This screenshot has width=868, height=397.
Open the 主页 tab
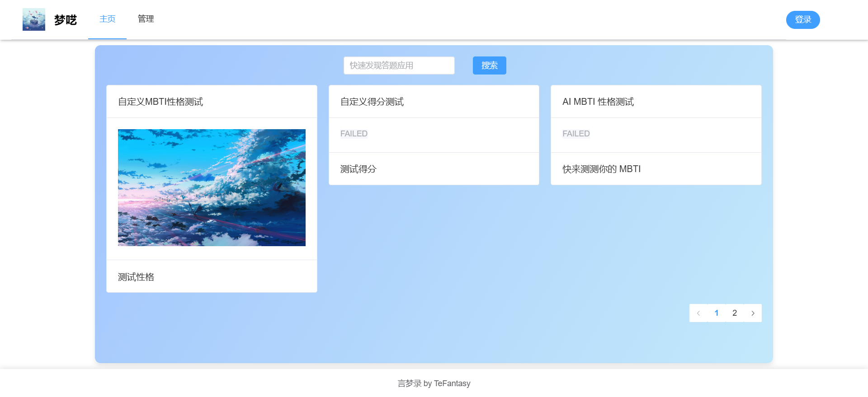107,19
